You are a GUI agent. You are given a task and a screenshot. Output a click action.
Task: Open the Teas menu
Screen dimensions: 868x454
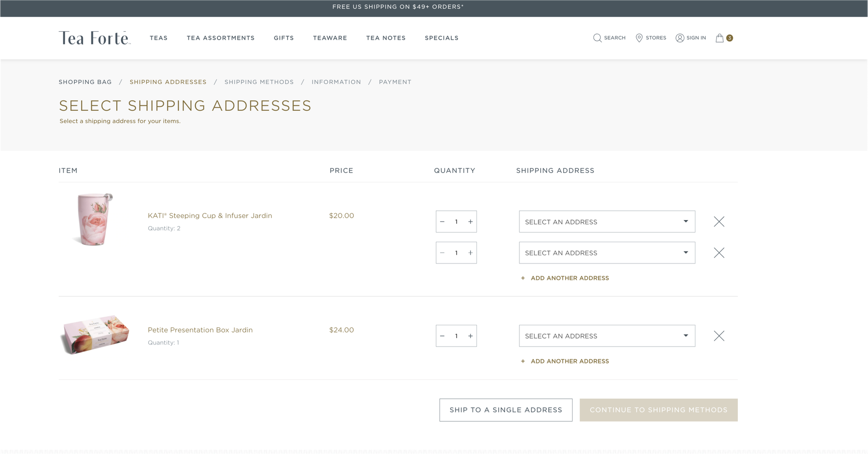click(x=158, y=38)
